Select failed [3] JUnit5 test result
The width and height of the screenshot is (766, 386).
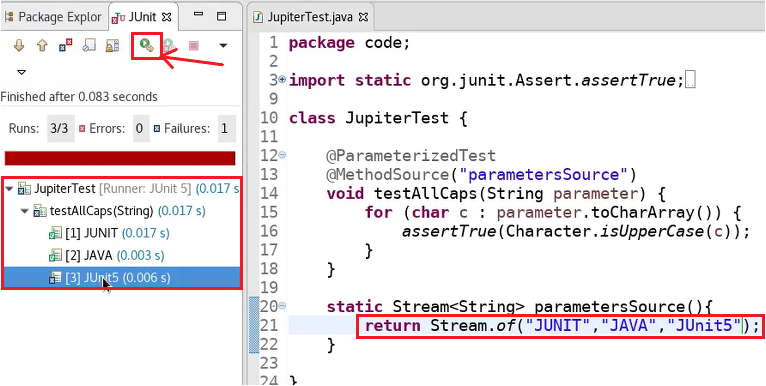121,278
